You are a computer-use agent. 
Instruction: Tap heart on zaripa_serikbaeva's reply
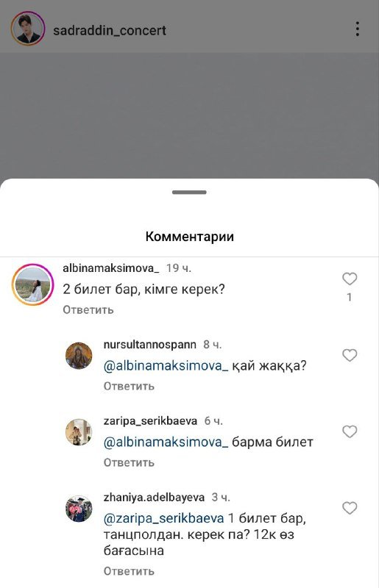350,431
